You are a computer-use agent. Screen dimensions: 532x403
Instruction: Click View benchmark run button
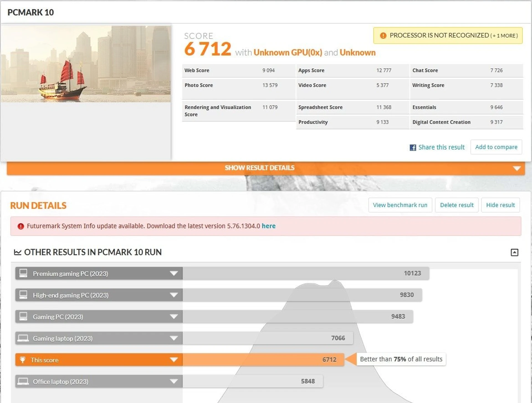400,205
